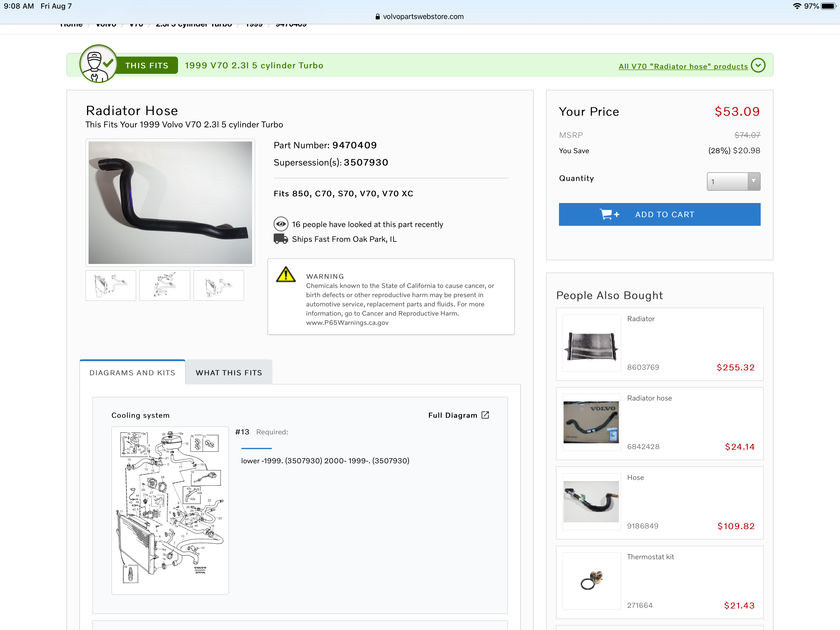Tap the padlock icon in address bar

[378, 17]
